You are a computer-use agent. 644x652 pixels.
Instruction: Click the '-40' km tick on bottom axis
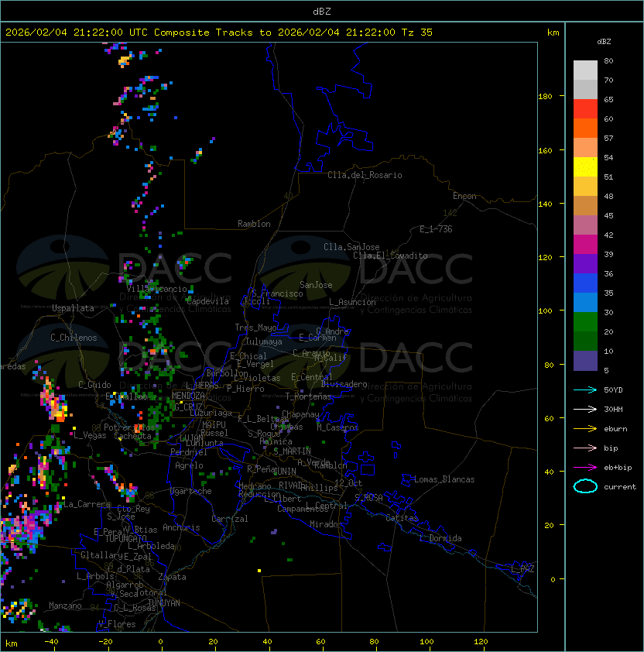tap(52, 642)
